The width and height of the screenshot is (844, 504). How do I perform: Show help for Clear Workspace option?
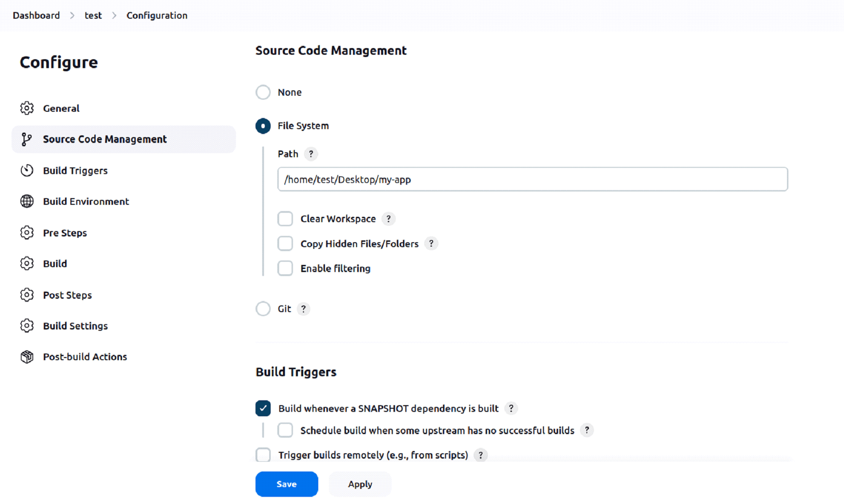tap(388, 219)
